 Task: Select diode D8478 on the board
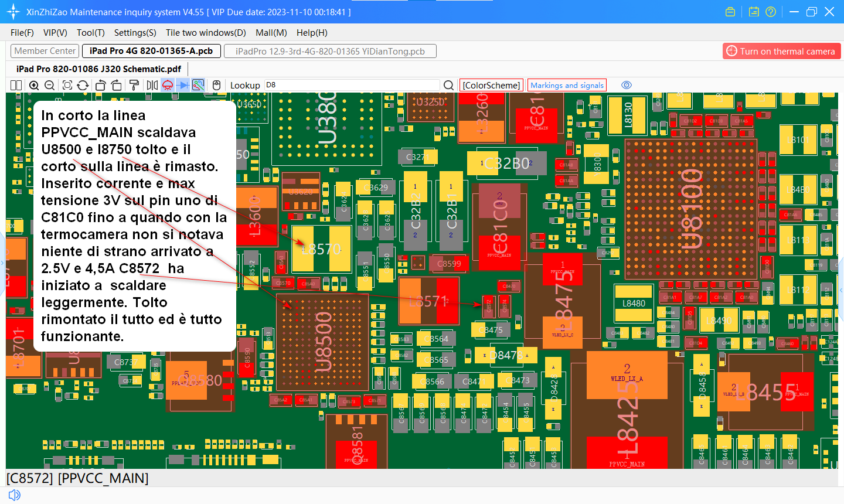pyautogui.click(x=506, y=355)
